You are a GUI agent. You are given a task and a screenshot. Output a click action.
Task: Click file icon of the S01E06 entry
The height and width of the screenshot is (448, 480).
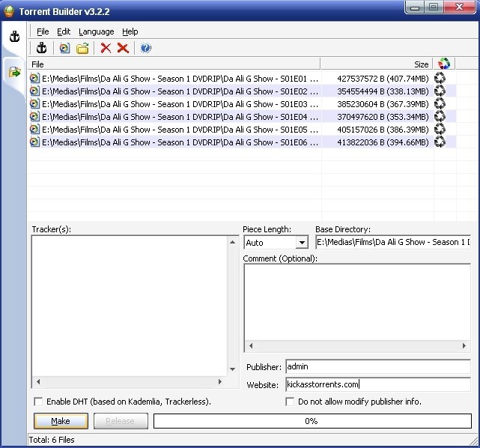(34, 142)
